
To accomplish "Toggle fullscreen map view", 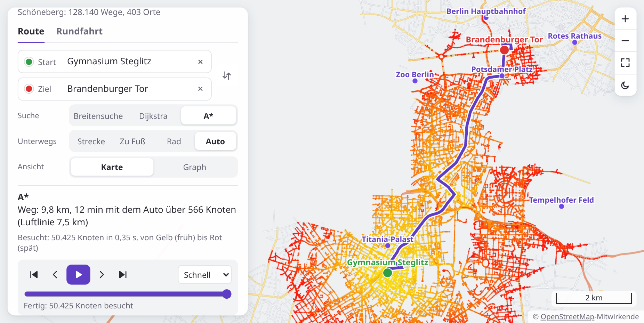I will [625, 63].
